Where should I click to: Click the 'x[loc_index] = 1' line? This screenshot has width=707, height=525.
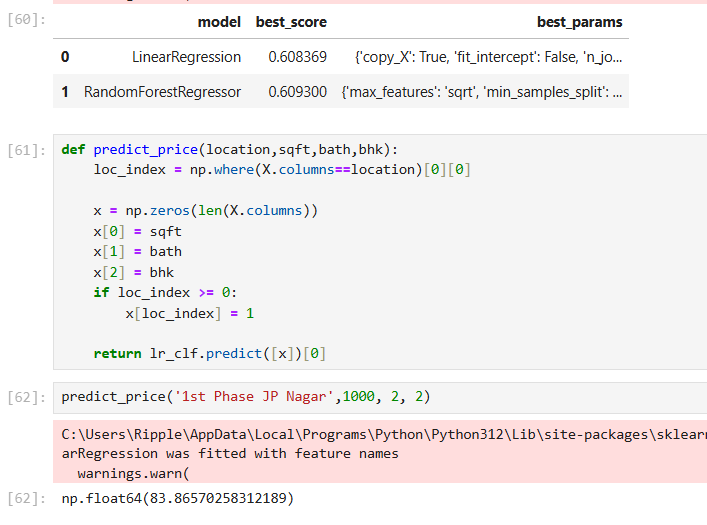pyautogui.click(x=190, y=313)
